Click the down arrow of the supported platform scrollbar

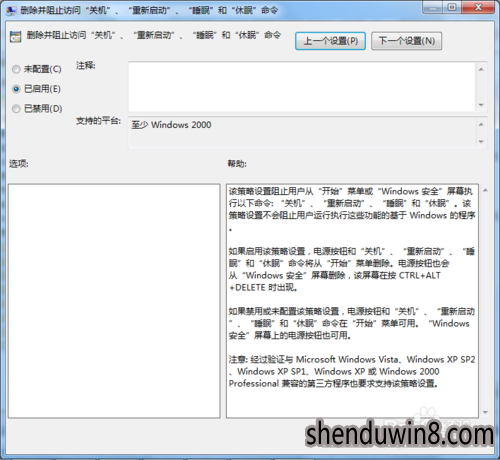(481, 142)
